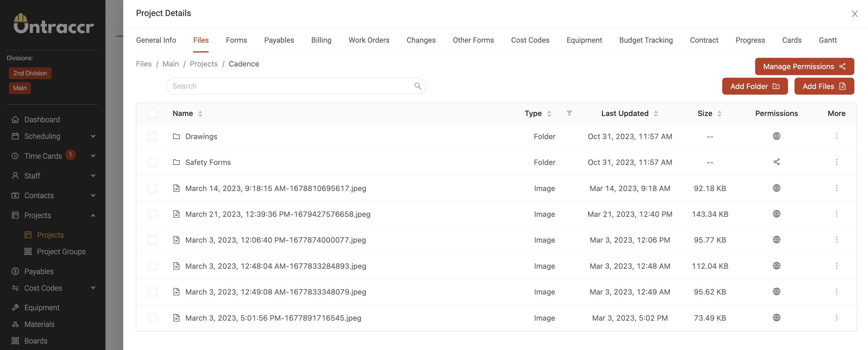This screenshot has height=350, width=868.
Task: Click globe permission icon for 95.77 KB file
Action: [776, 240]
